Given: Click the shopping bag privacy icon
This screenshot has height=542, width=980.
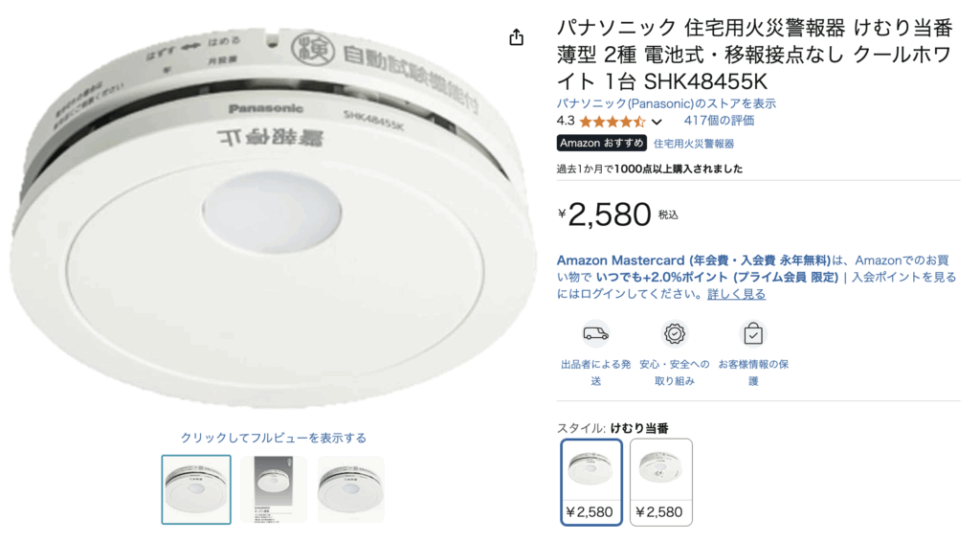Looking at the screenshot, I should [753, 334].
